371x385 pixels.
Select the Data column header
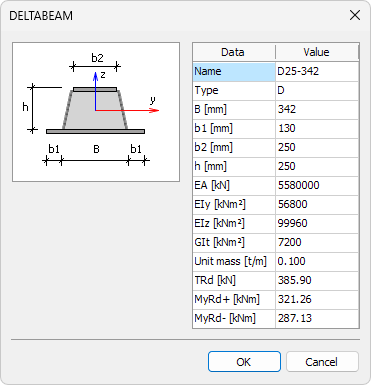click(234, 52)
